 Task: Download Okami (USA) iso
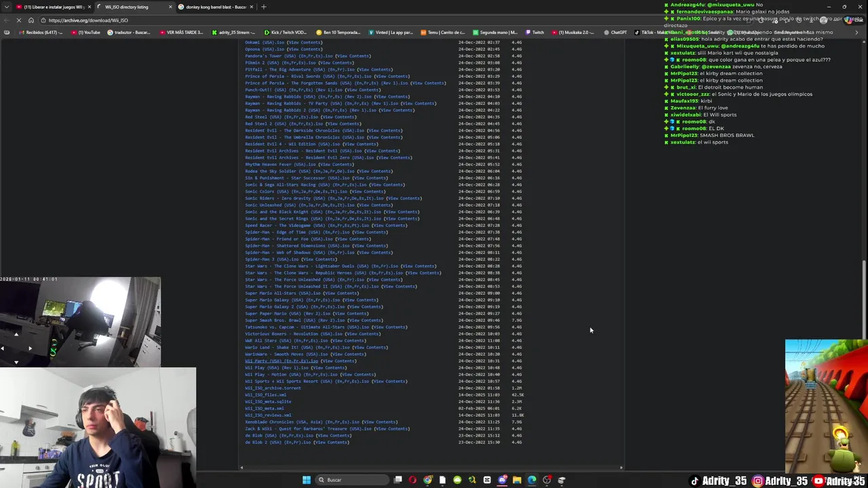tap(264, 42)
